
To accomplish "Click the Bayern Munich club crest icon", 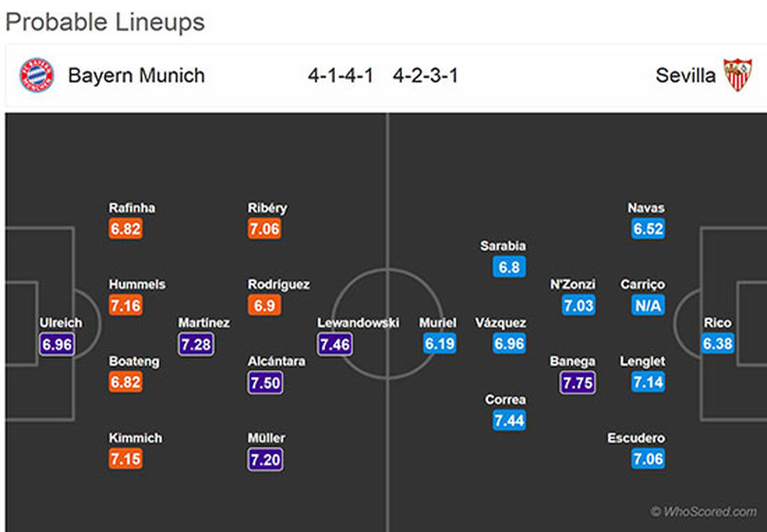I will coord(36,75).
